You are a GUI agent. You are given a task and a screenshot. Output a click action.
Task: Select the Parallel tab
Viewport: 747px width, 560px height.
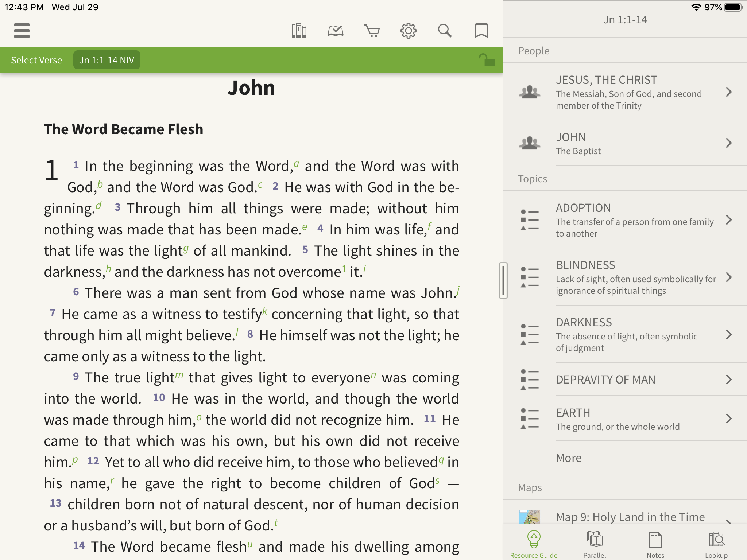point(592,542)
